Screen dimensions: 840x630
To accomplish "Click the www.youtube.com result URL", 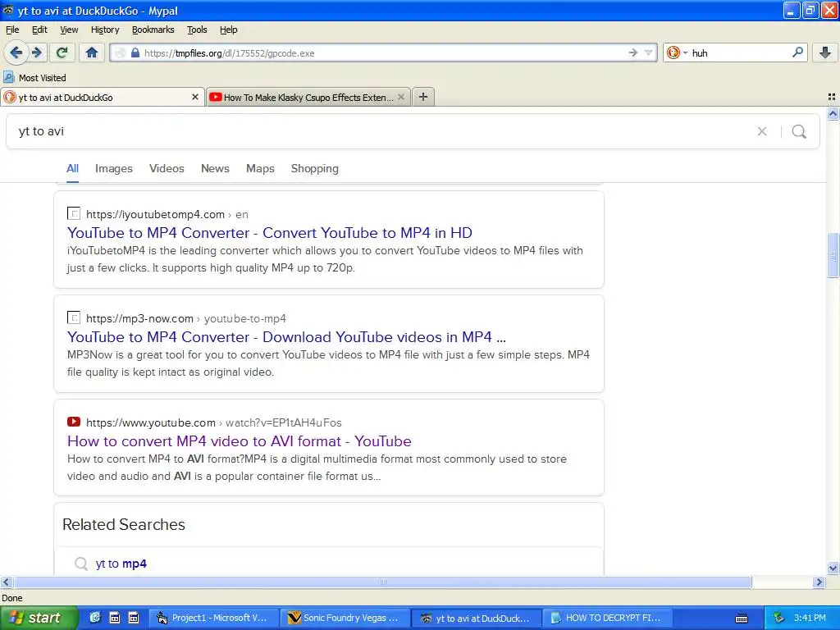I will pos(151,422).
